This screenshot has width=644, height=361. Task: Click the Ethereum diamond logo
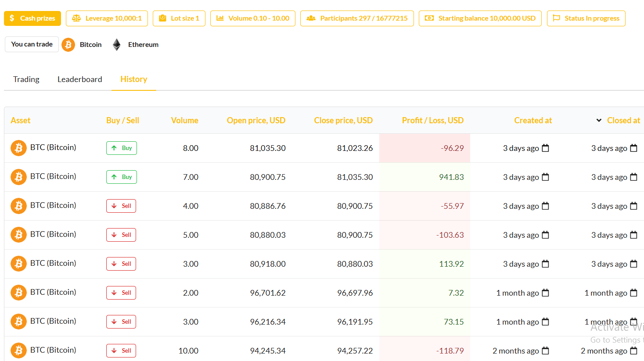tap(116, 45)
